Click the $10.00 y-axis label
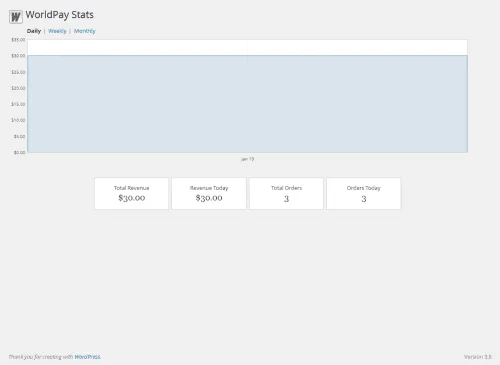The width and height of the screenshot is (500, 365). [18, 120]
